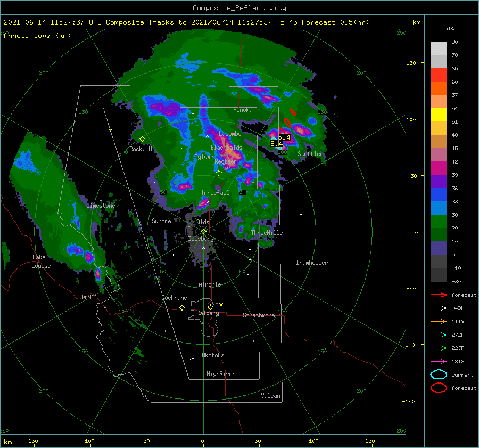Click the dBZ scale heading

pos(451,29)
